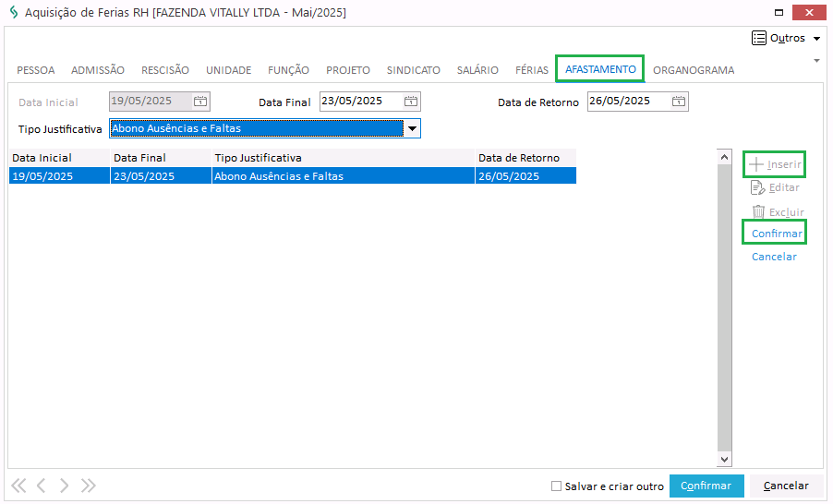Switch to the FUNÇÃO tab
Screen dimensions: 833x504
coord(288,70)
